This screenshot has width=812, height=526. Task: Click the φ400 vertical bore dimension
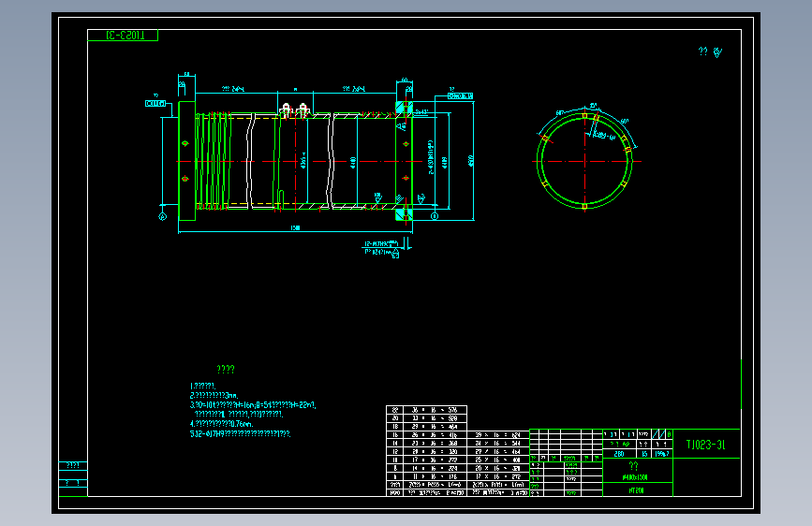pos(353,163)
